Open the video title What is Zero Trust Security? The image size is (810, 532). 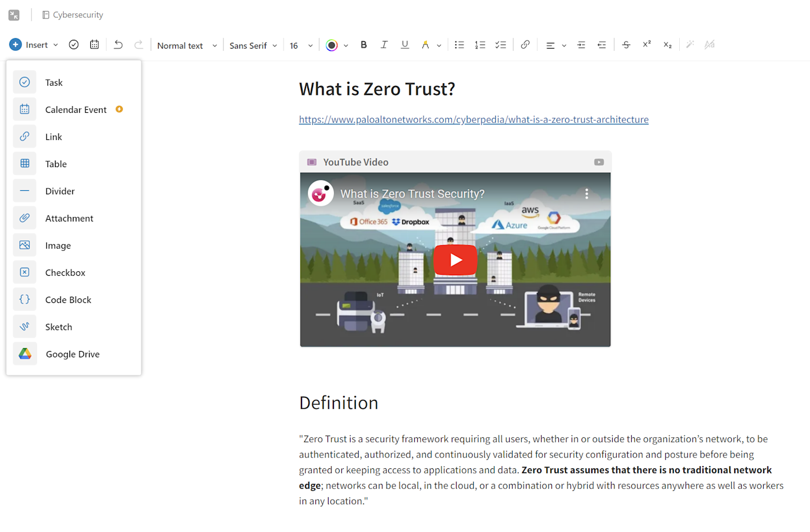point(413,194)
